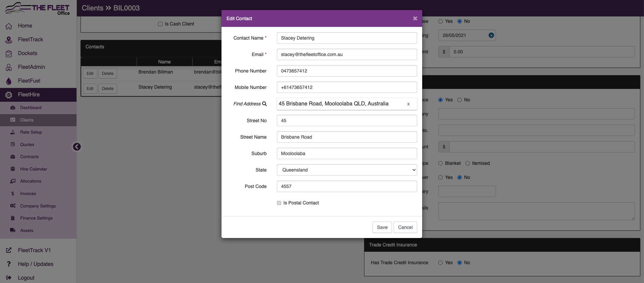Click the Street No input field
This screenshot has height=283, width=644.
pyautogui.click(x=347, y=121)
